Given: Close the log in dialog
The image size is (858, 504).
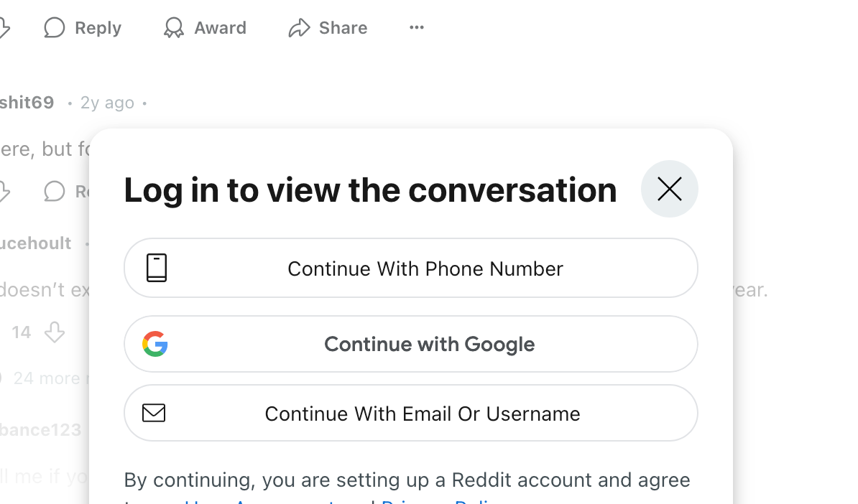Looking at the screenshot, I should point(669,189).
